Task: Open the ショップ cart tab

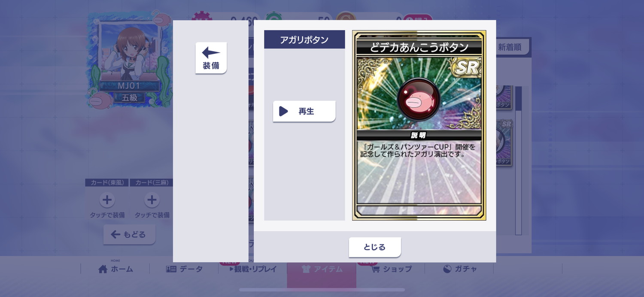Action: 391,269
